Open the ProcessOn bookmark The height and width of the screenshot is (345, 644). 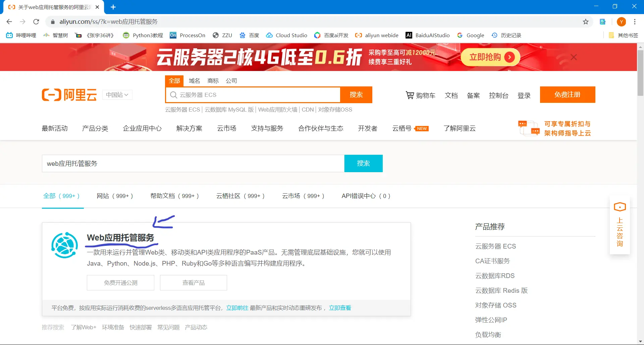click(x=187, y=35)
